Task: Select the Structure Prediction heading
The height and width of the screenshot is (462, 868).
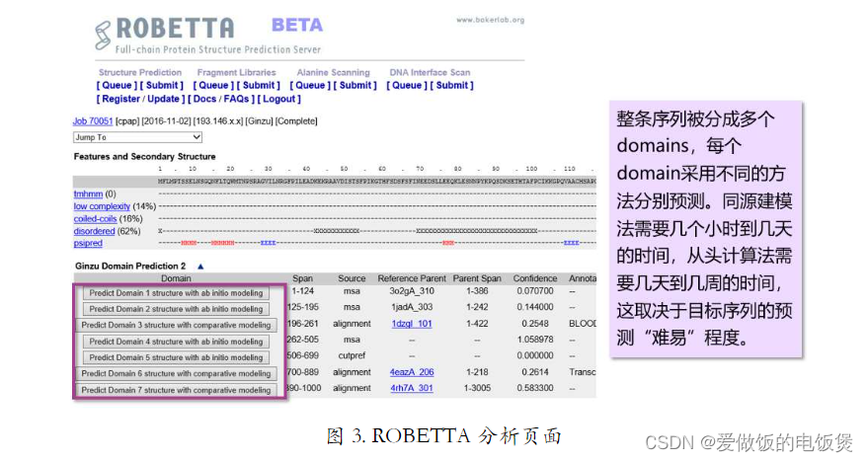Action: click(140, 72)
